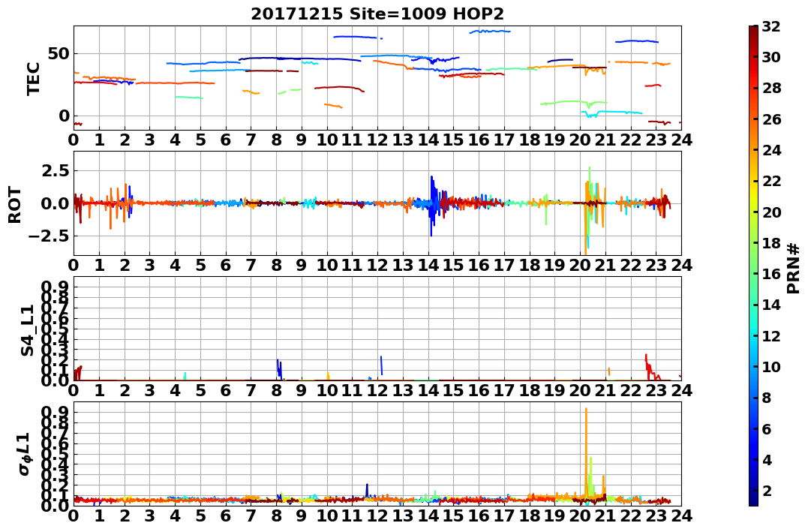Click y-axis tick '−2.5' in ROT panel
This screenshot has width=808, height=532.
tap(49, 236)
